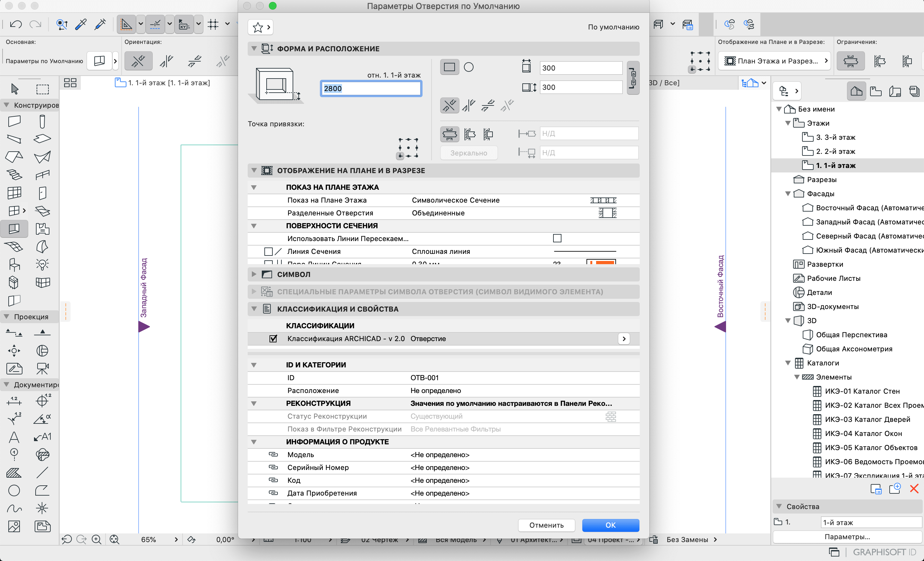Select the Lamp tool icon
Screen dimensions: 924x561
(42, 264)
